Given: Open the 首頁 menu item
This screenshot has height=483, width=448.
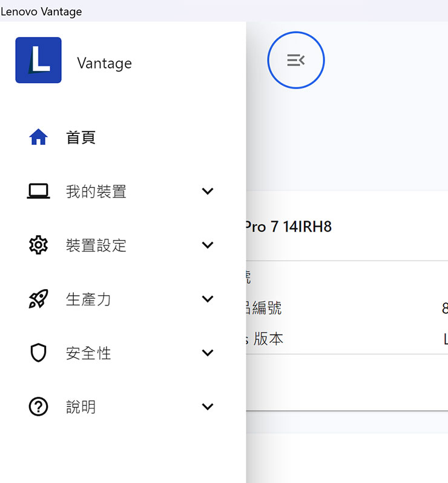Looking at the screenshot, I should [81, 138].
